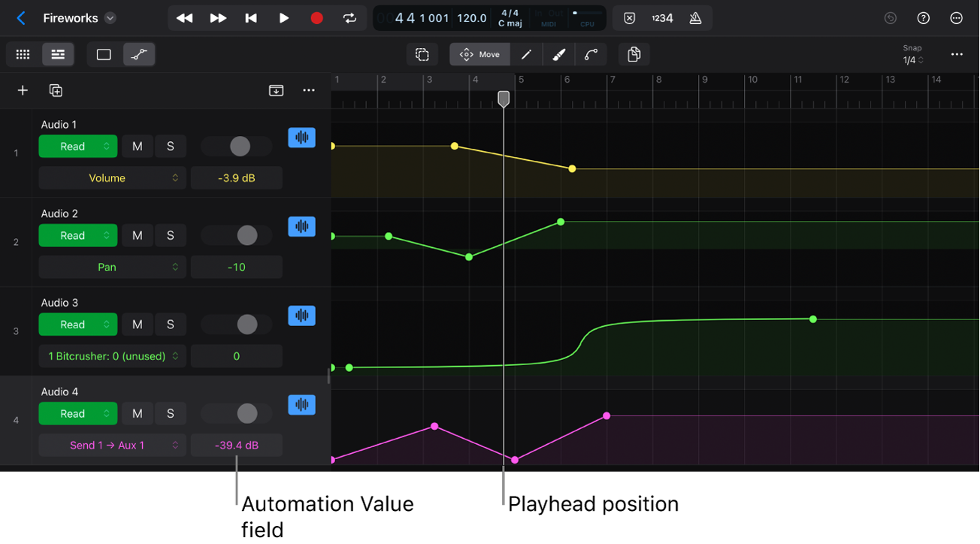Click the Audio 4 volume slider knob

pos(247,413)
